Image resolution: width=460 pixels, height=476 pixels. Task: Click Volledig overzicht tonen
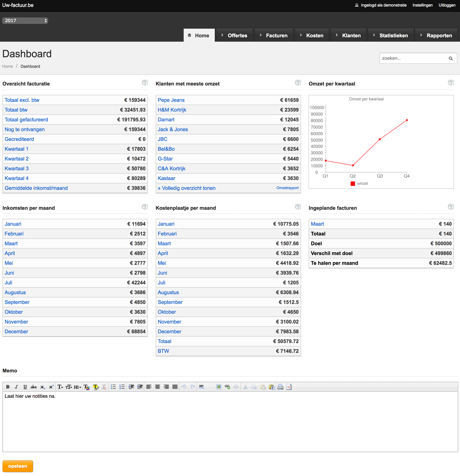coord(187,188)
